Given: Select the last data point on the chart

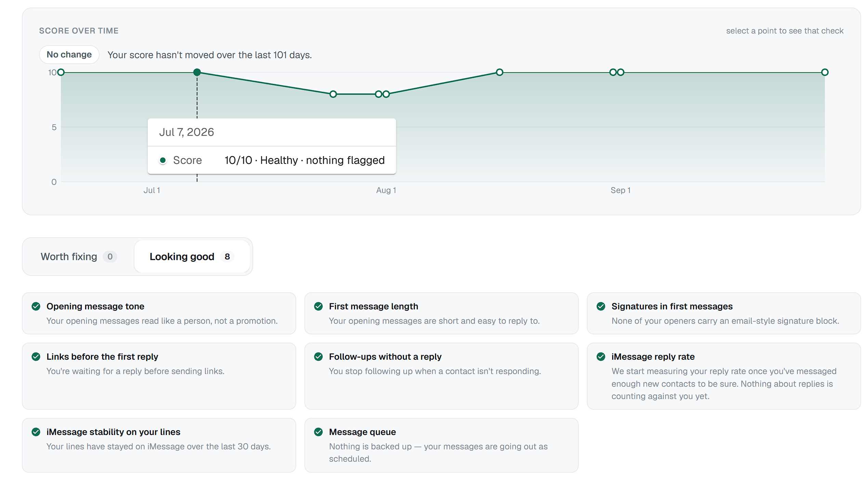Looking at the screenshot, I should pos(825,72).
